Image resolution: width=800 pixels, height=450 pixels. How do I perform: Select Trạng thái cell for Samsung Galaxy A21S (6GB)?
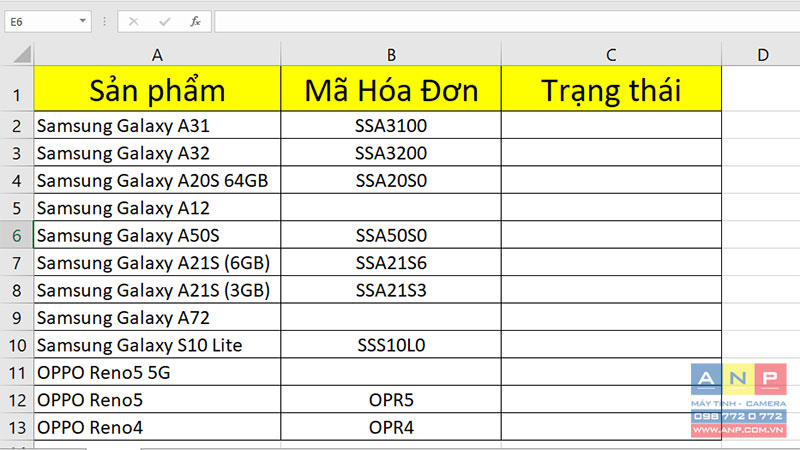tap(611, 263)
